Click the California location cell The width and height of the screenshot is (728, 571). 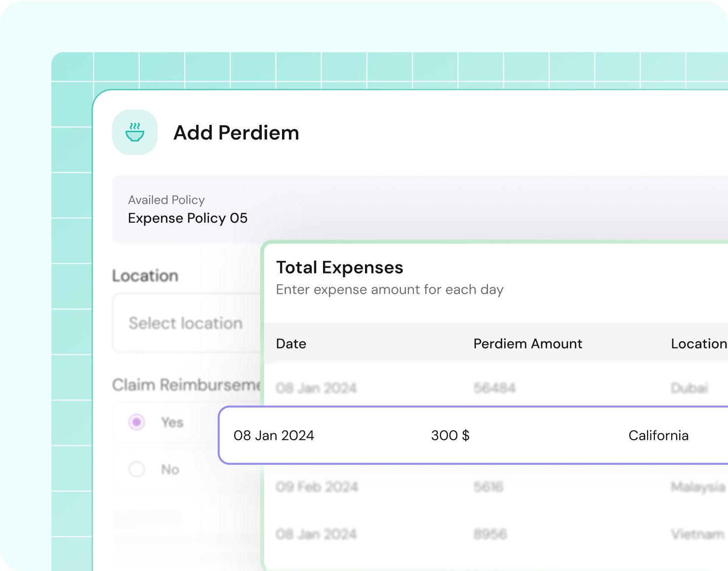659,435
